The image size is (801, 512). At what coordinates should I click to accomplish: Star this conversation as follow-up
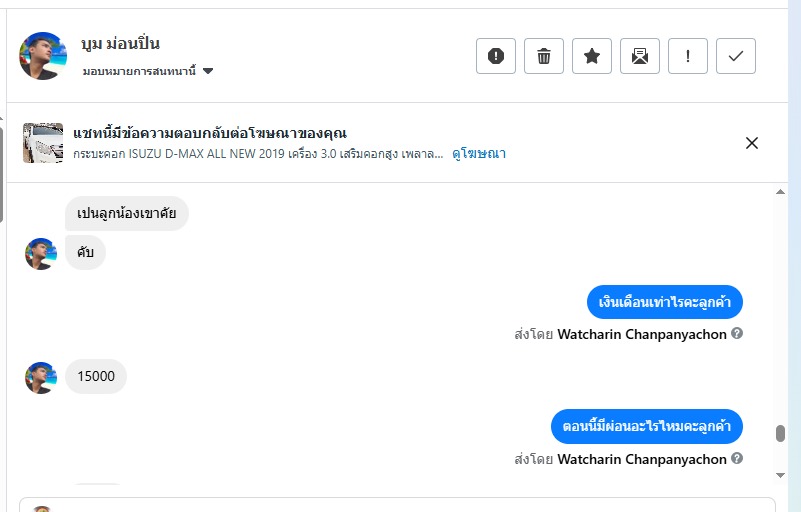coord(592,56)
